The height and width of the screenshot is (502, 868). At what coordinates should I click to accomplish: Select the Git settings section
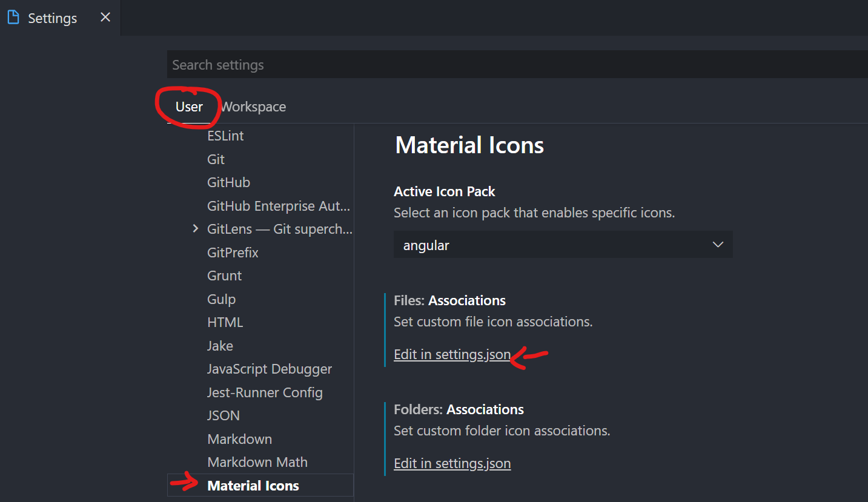point(215,159)
